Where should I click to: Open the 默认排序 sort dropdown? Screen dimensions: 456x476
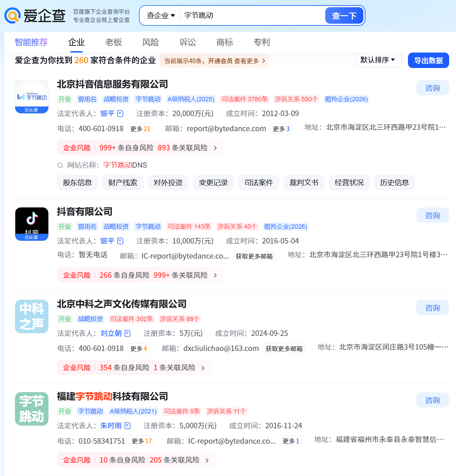coord(378,60)
